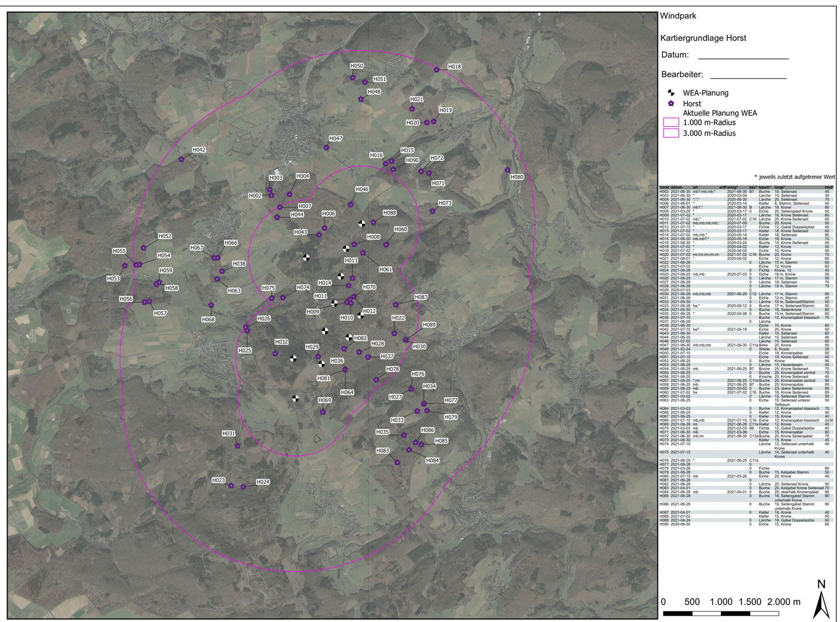Click the Datum entry line
840x622 pixels.
[x=743, y=57]
